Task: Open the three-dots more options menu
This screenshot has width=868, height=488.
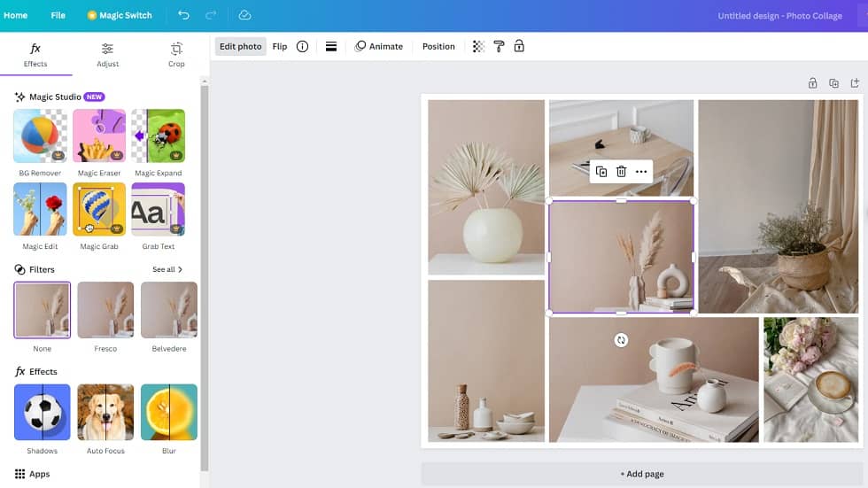Action: (x=641, y=172)
